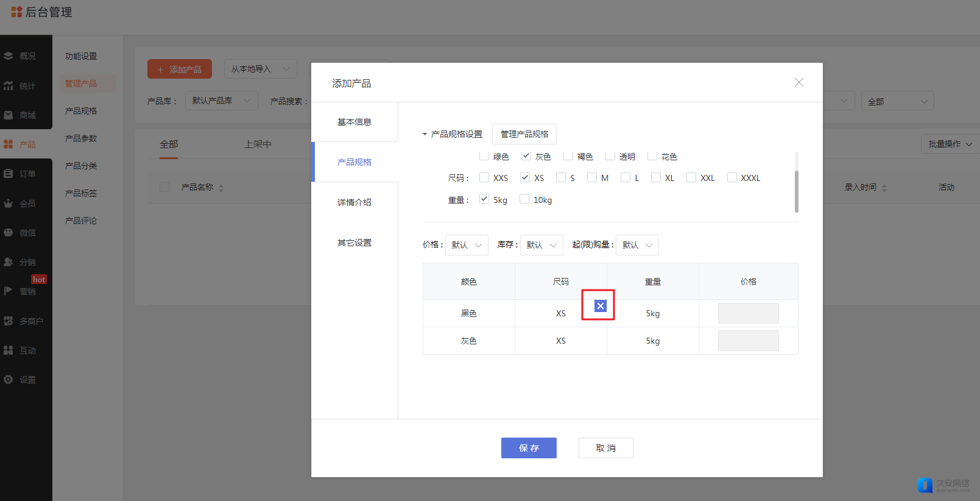This screenshot has height=501, width=980.
Task: Open the 库存 默认 dropdown
Action: (x=541, y=245)
